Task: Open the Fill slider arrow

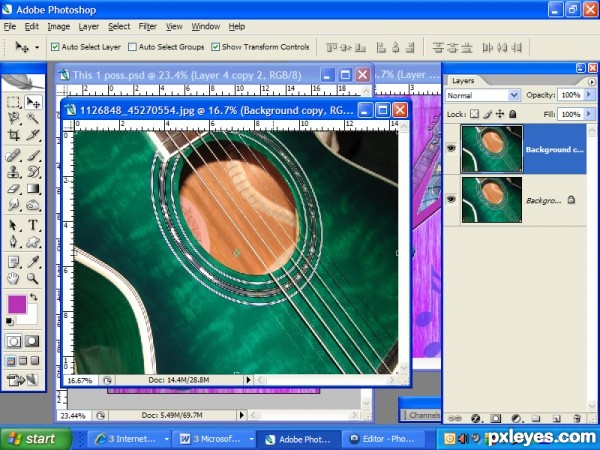Action: point(589,114)
